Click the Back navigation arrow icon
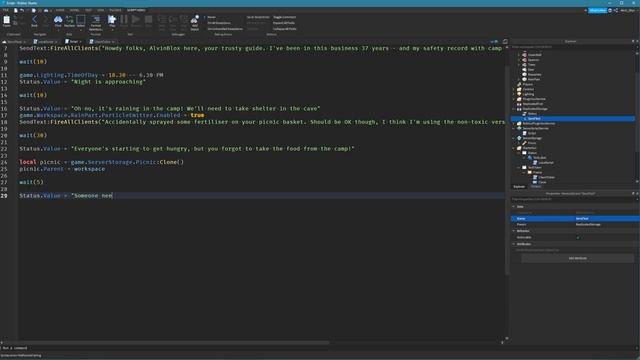 coord(34,20)
